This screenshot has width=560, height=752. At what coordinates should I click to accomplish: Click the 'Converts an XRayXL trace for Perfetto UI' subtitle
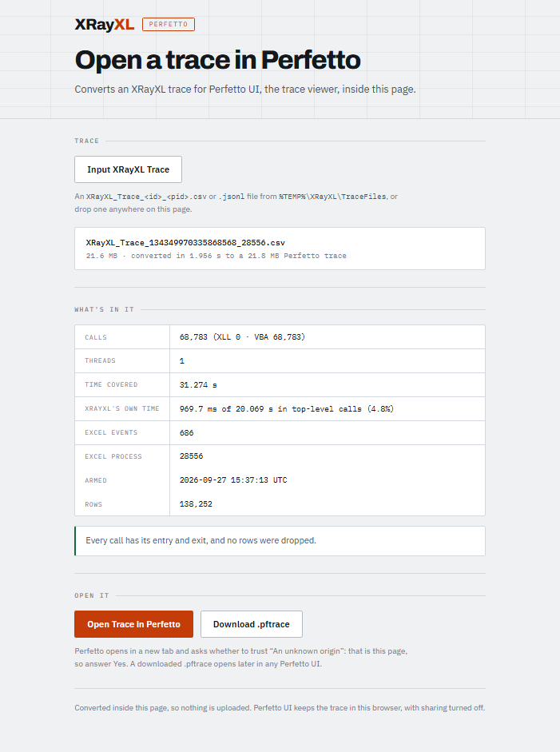[x=245, y=90]
